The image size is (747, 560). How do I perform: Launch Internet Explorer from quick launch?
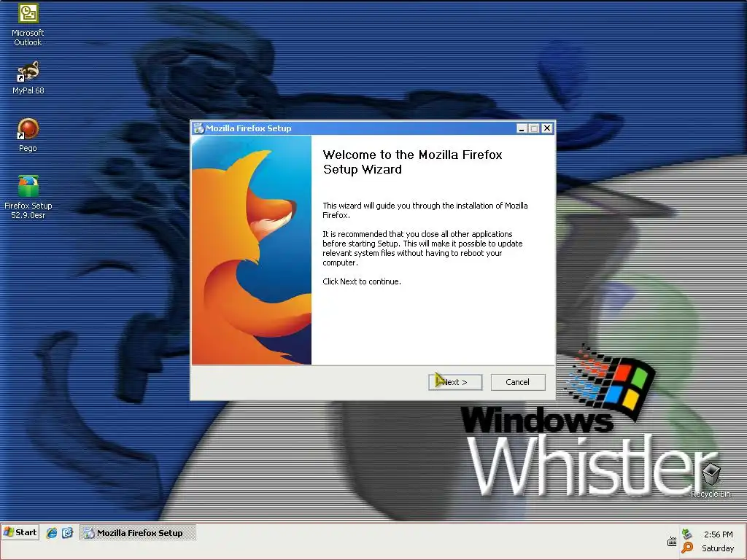click(52, 533)
